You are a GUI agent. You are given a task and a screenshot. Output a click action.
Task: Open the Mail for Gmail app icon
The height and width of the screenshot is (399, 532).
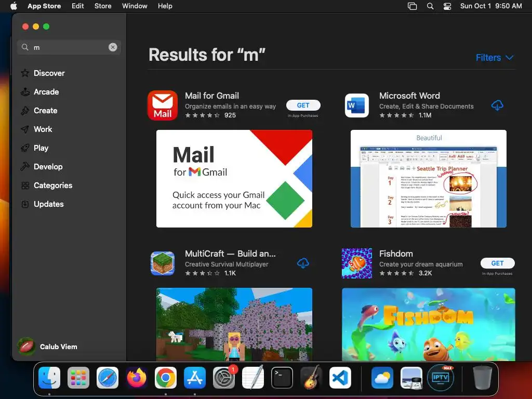click(x=163, y=105)
